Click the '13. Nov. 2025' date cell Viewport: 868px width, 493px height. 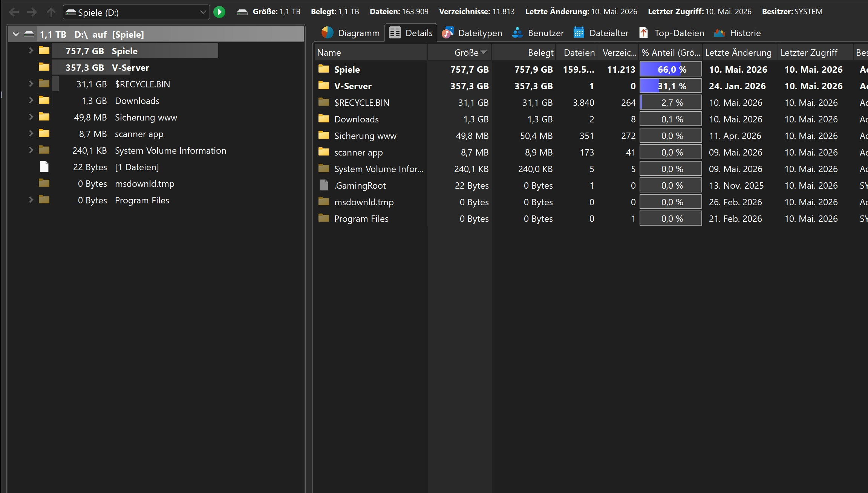(x=736, y=186)
